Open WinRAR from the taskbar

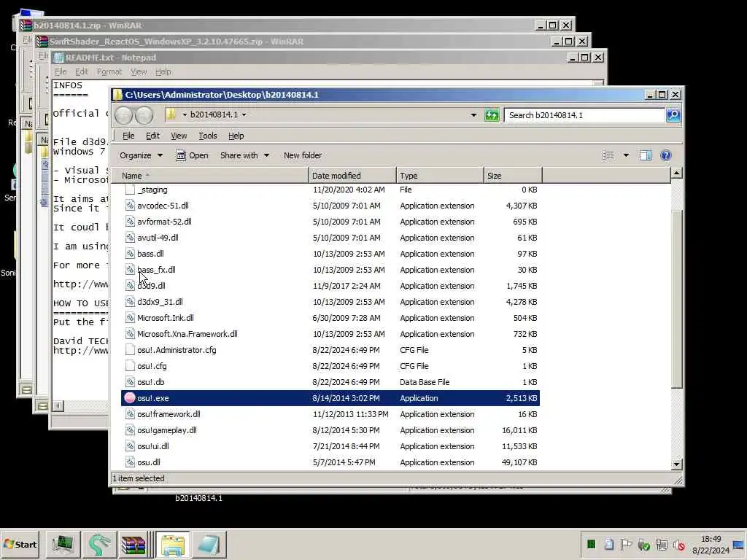coord(133,544)
